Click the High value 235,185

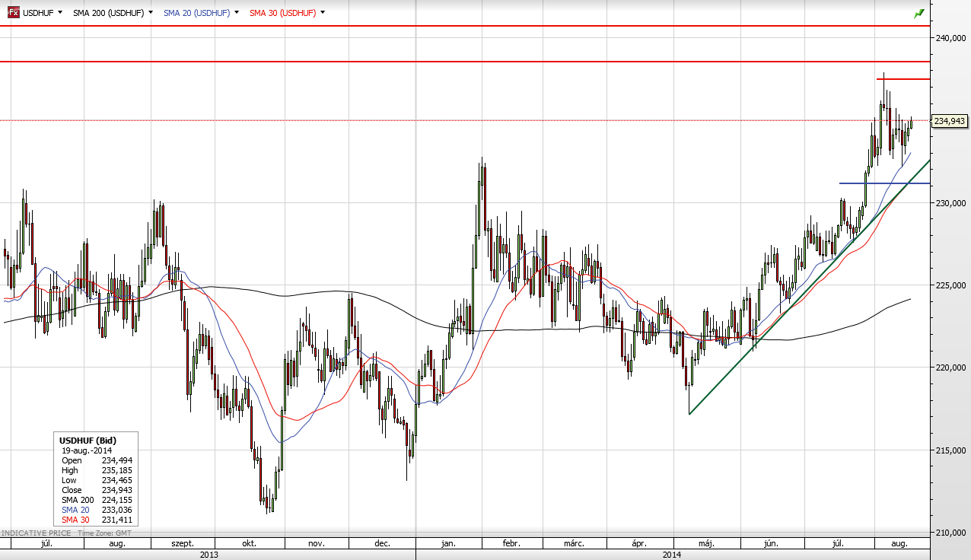click(x=117, y=470)
